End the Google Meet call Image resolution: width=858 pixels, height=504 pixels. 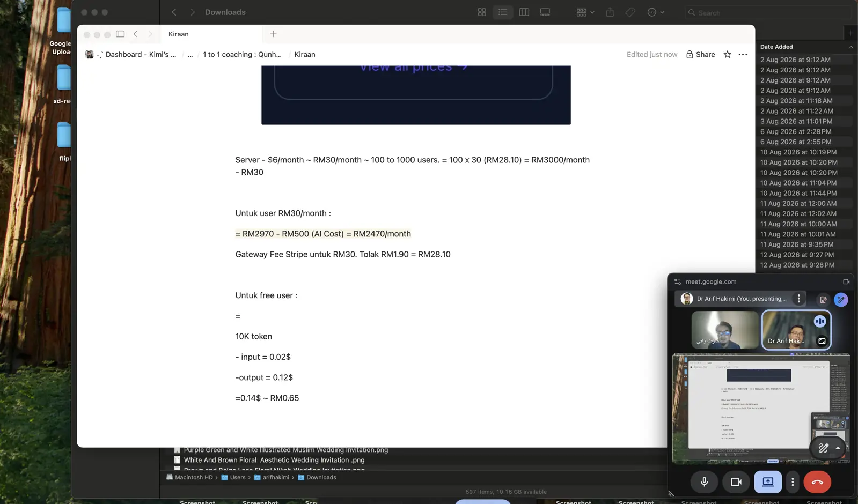[x=817, y=481]
